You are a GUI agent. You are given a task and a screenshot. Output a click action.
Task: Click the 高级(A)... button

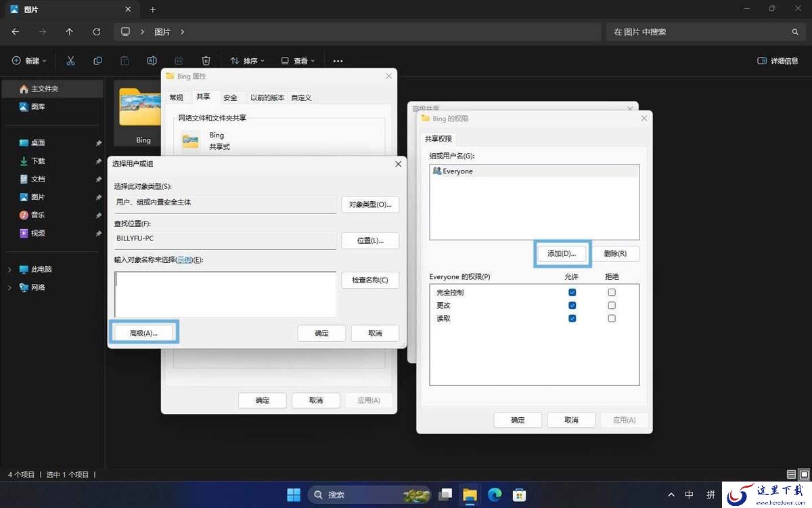[x=143, y=333]
